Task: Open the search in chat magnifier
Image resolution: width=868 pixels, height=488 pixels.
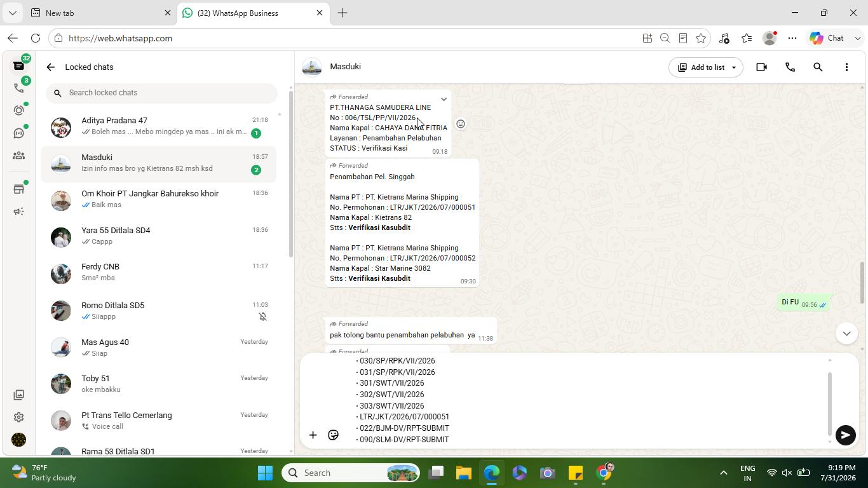Action: [818, 67]
